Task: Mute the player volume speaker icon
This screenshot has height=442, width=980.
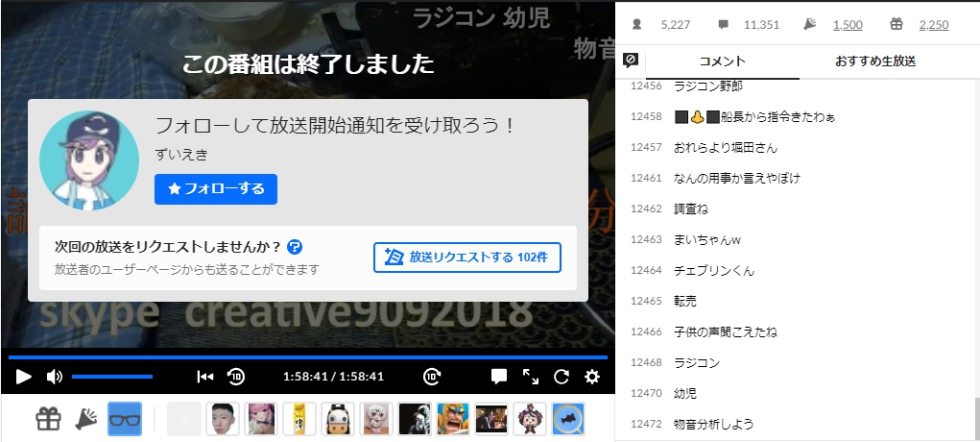Action: pos(55,377)
